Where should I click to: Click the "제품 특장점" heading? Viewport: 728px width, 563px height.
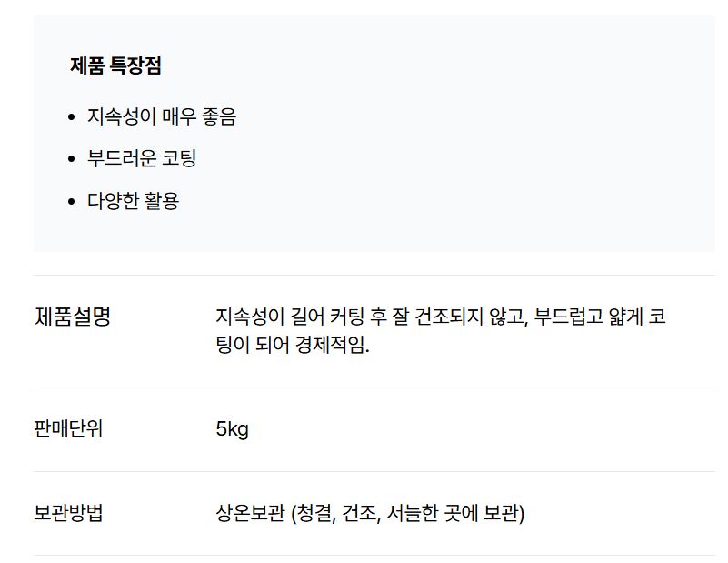point(115,65)
